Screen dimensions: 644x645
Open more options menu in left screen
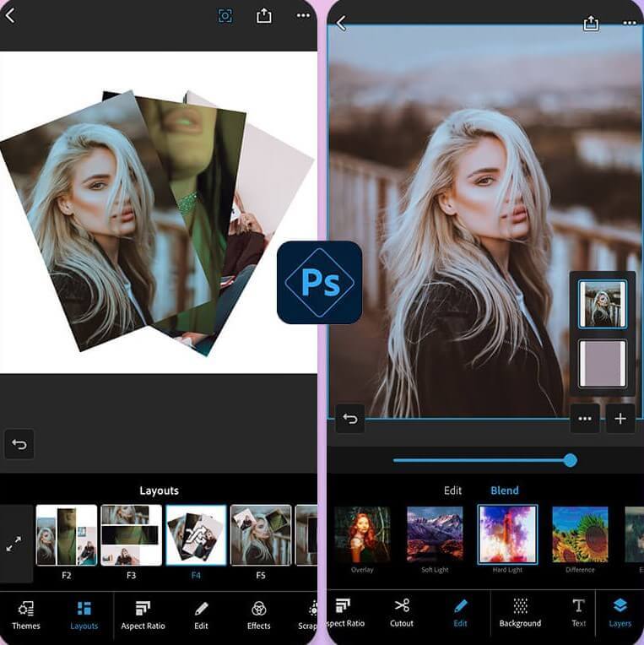coord(303,16)
